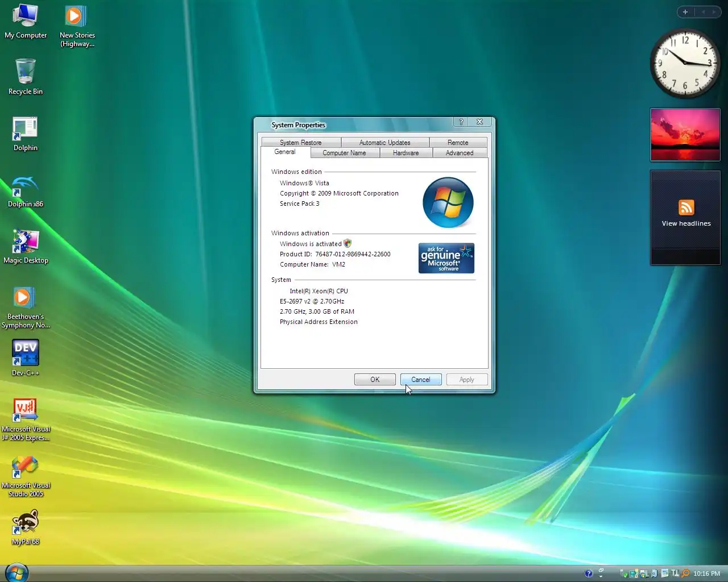
Task: Click the Intel(R) Xeon(R) CPU text
Action: (318, 291)
